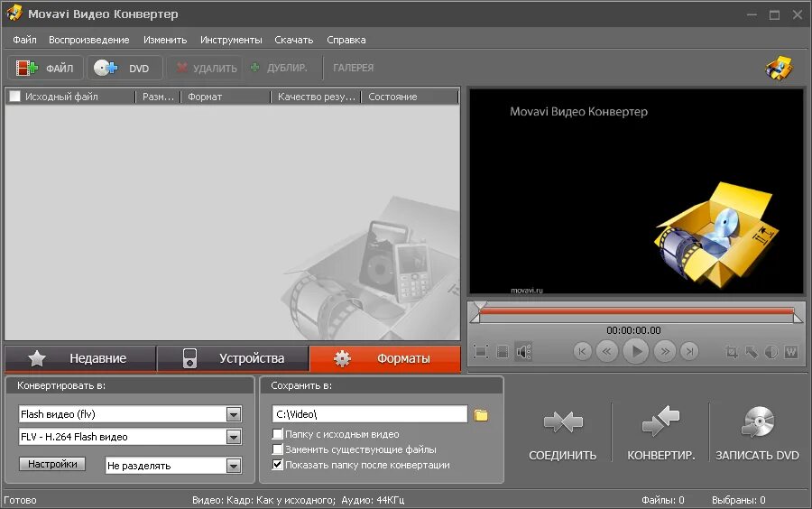Expand the Не разделять split dropdown

coord(234,466)
